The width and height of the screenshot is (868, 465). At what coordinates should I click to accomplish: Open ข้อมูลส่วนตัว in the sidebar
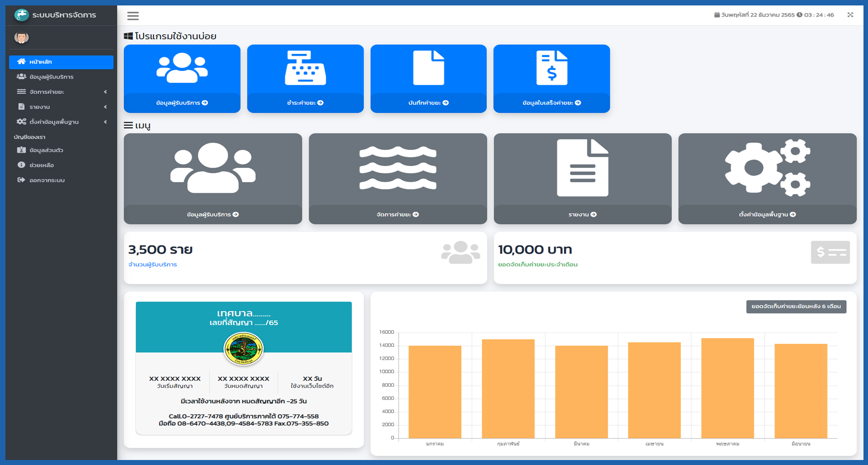click(x=46, y=150)
